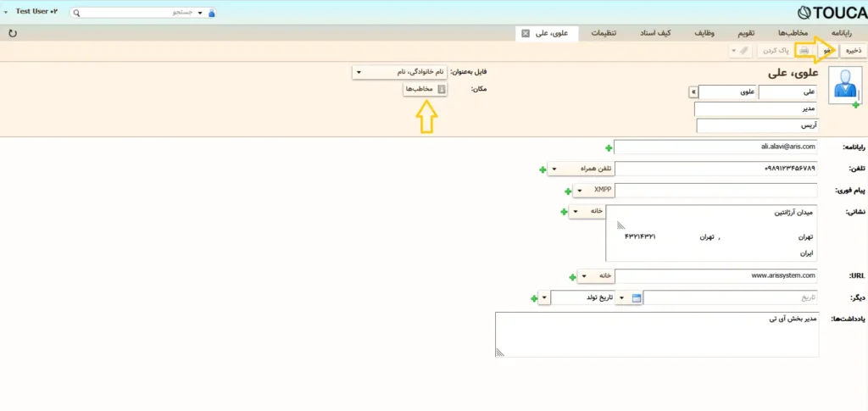
Task: Click the email field ali.alavi@aris.com
Action: [x=715, y=147]
